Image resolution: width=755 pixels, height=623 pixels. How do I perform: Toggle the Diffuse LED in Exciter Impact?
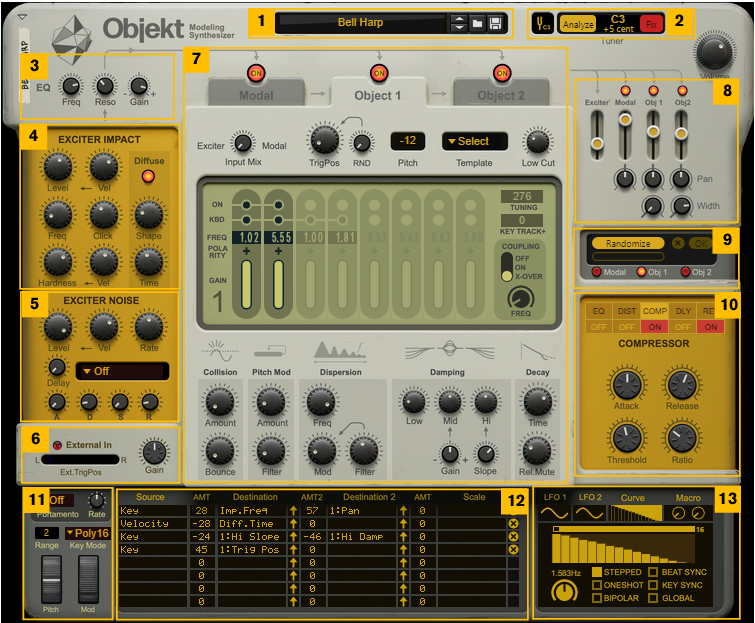[x=149, y=177]
